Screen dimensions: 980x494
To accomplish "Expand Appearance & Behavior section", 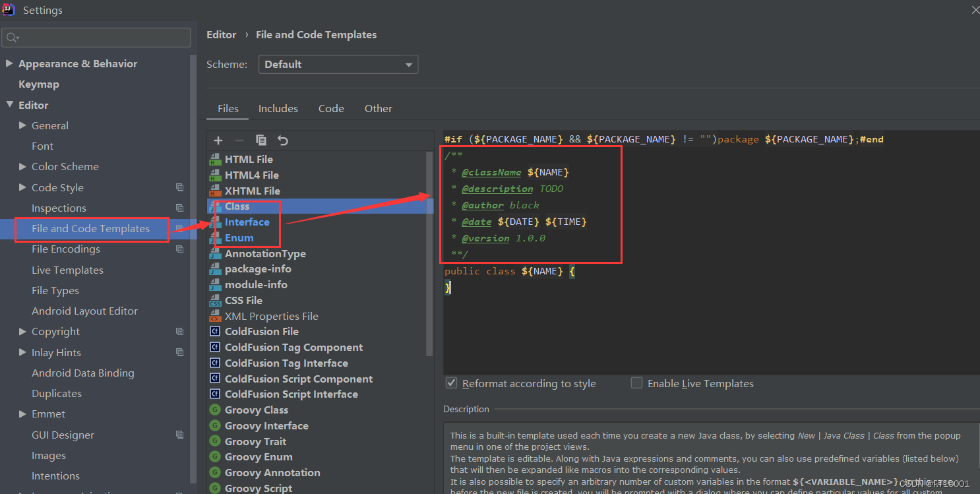I will (x=9, y=64).
